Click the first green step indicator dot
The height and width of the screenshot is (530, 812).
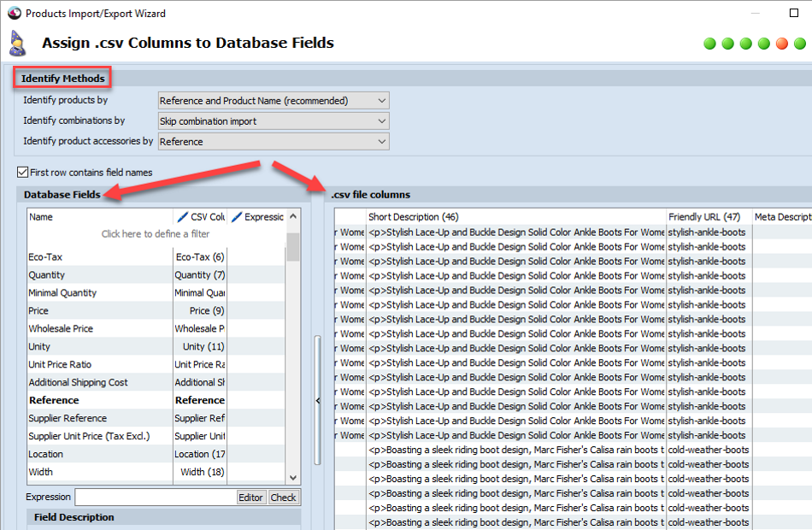pyautogui.click(x=710, y=44)
